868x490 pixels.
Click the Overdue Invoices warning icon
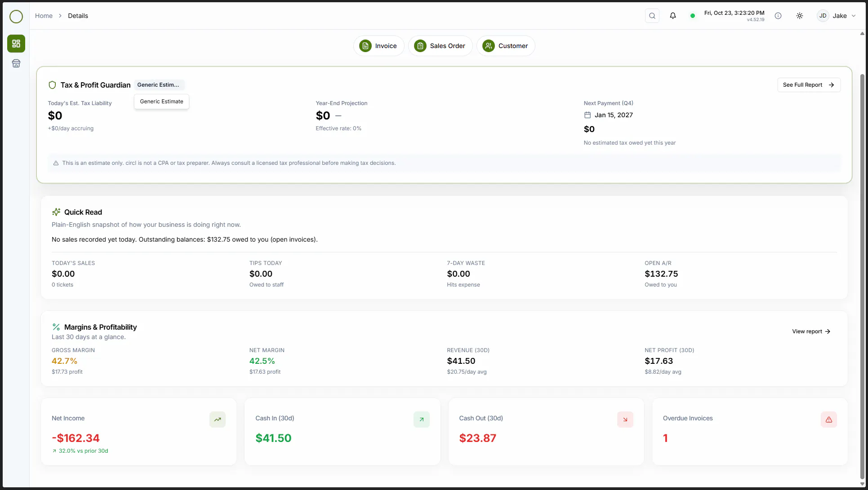829,419
